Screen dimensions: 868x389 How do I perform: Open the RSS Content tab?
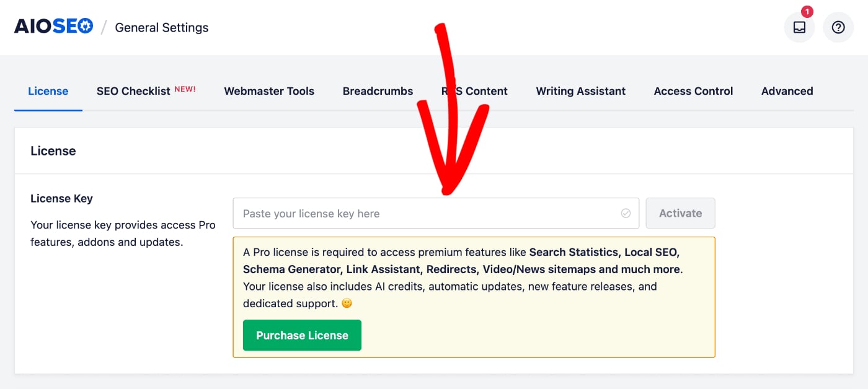474,91
